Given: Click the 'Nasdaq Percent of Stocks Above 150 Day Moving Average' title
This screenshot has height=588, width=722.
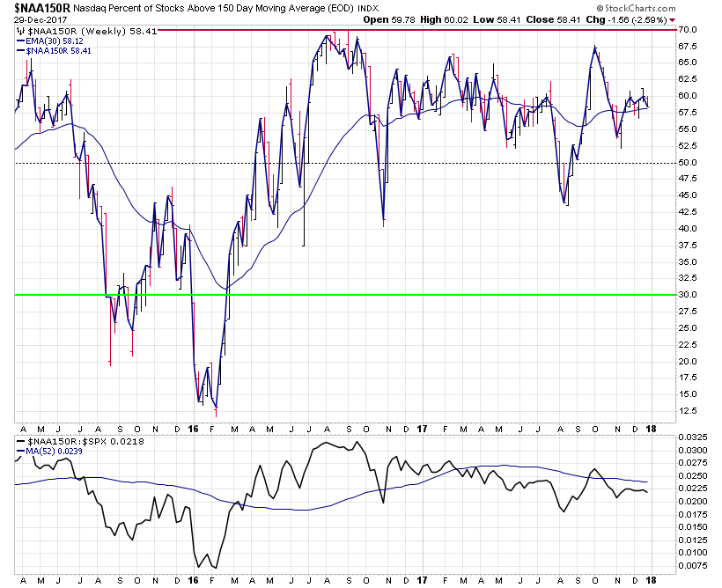Looking at the screenshot, I should click(x=199, y=8).
